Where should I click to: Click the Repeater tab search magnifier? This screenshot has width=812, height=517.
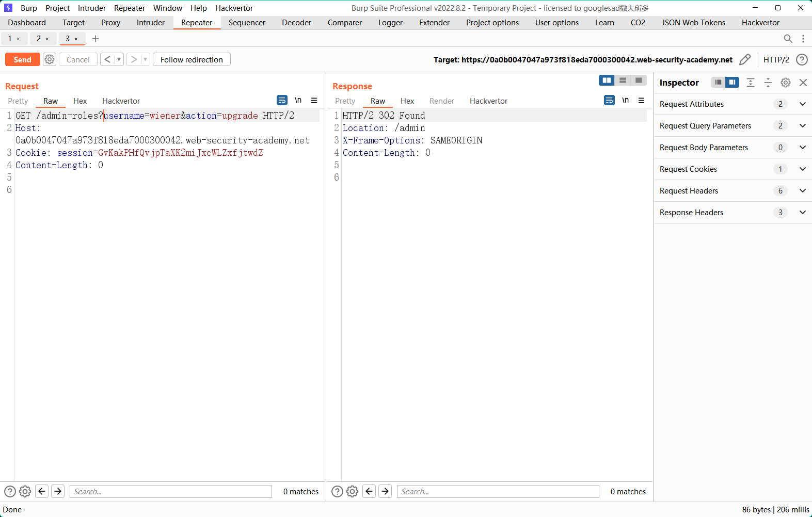point(788,39)
